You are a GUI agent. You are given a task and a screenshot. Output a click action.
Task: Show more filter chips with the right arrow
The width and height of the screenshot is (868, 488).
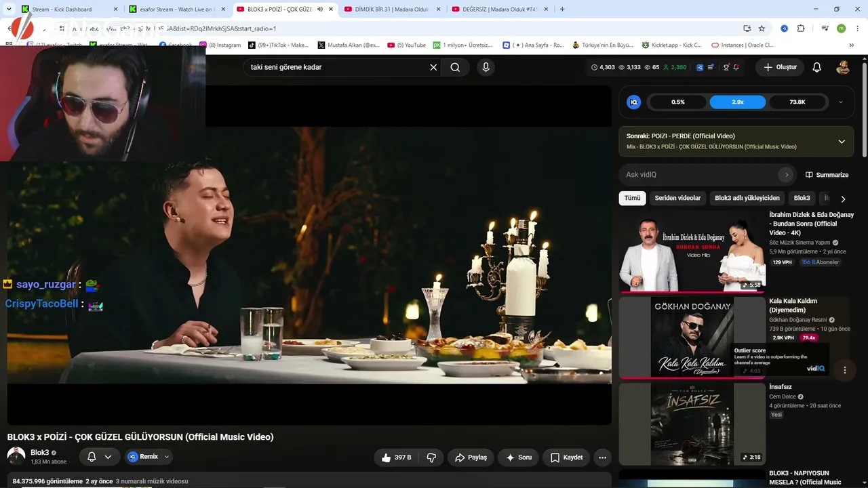click(843, 199)
